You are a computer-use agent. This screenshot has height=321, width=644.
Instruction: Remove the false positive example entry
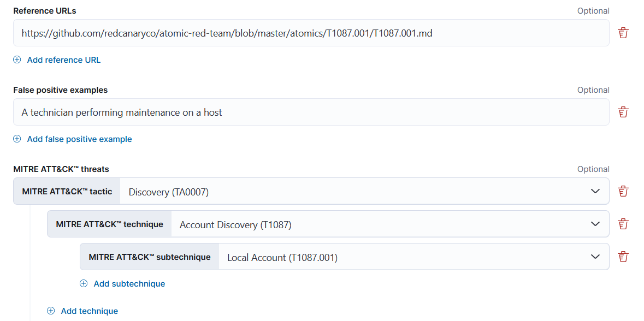[623, 112]
